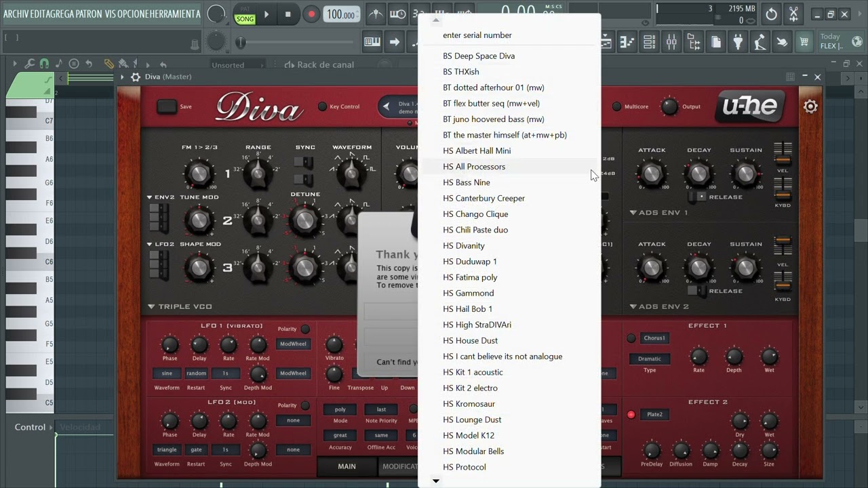Click the ENV 1 KYBD slider
This screenshot has height=488, width=868.
(783, 188)
